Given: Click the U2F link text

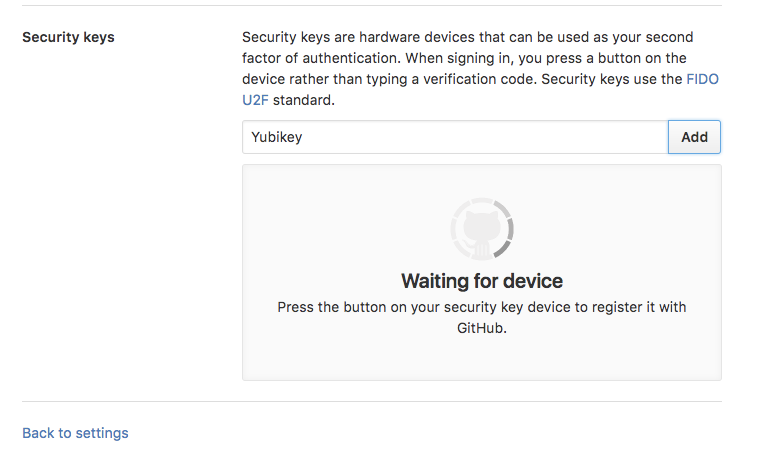Looking at the screenshot, I should pos(255,101).
